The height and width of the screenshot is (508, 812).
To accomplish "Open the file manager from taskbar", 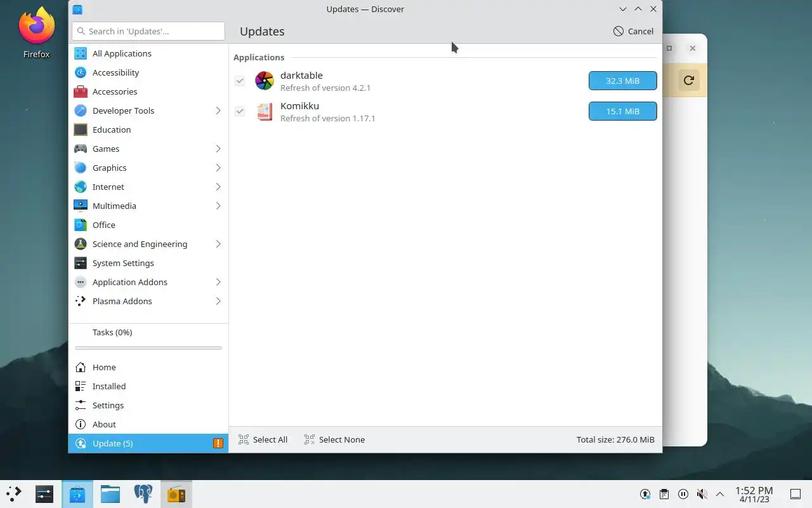I will click(x=110, y=493).
